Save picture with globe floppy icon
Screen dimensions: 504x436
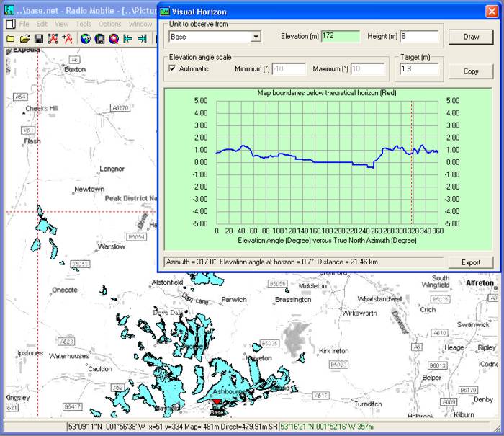[x=99, y=39]
